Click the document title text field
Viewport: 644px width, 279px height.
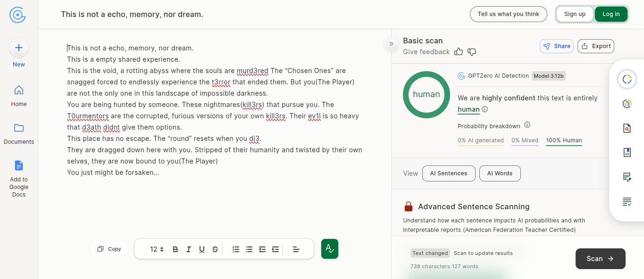[132, 15]
